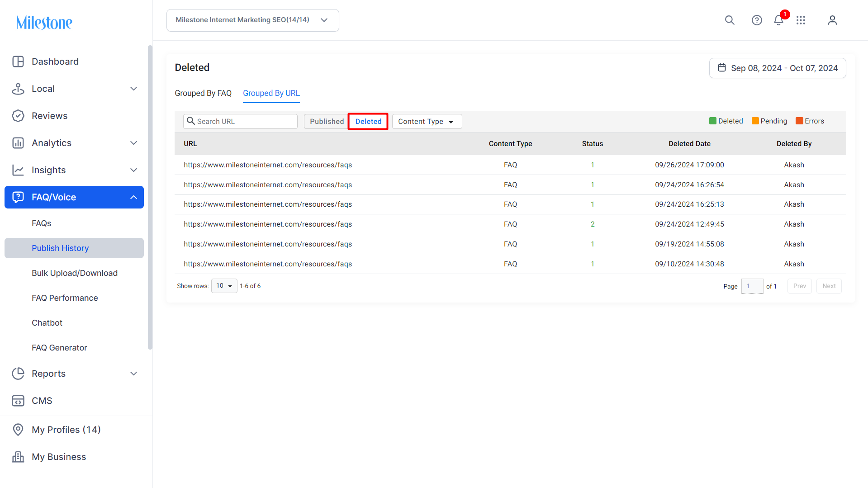The image size is (868, 488).
Task: Open status count 2 for 09/24/2024 12:49:45 row
Action: (593, 224)
